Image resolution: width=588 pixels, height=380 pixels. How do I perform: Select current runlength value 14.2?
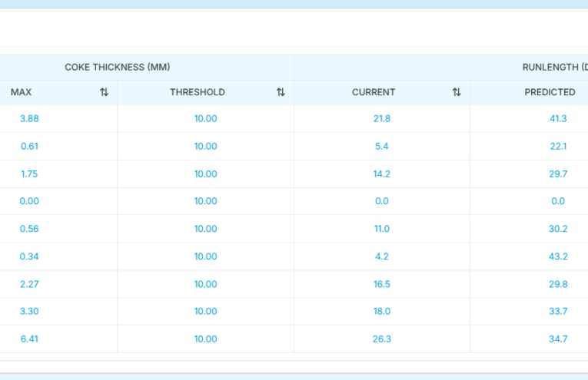382,174
